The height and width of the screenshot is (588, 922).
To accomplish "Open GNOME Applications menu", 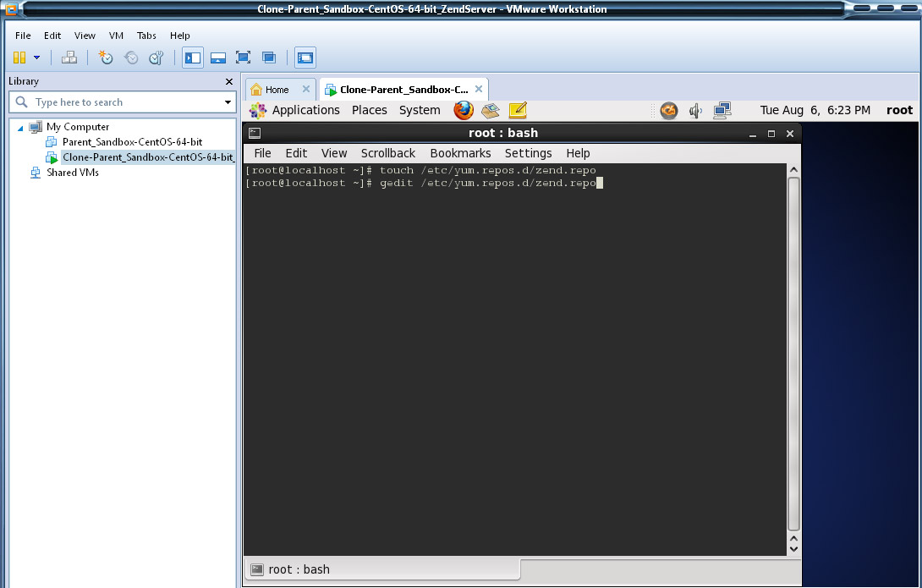I will point(305,110).
